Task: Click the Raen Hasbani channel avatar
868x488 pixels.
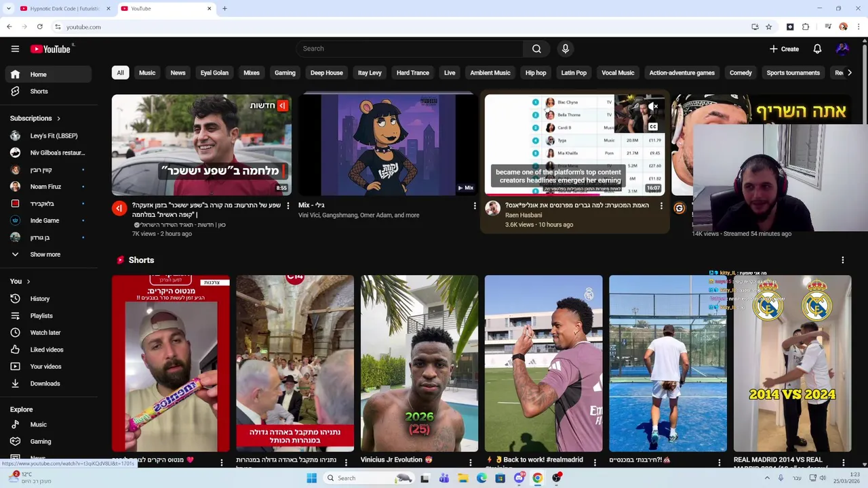Action: pyautogui.click(x=493, y=208)
